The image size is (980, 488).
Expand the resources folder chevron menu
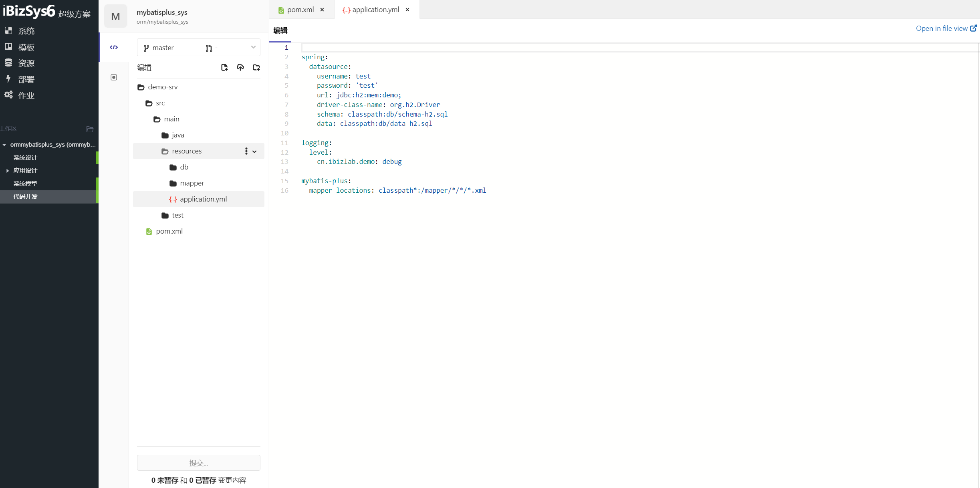pos(254,151)
